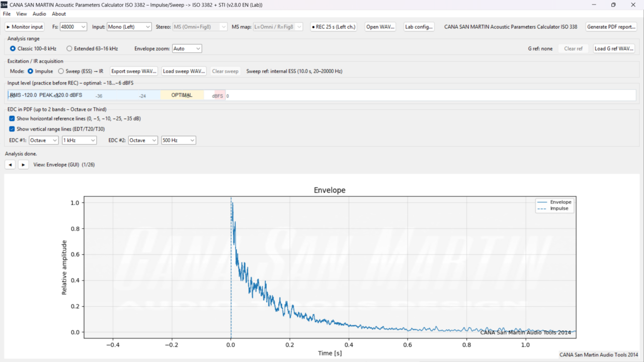Click the previous view arrow button
644x362 pixels.
[10, 164]
